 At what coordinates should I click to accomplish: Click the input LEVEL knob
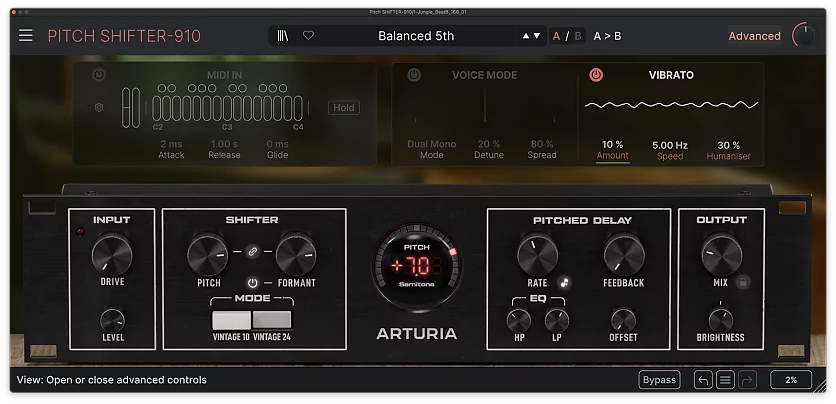coord(112,321)
